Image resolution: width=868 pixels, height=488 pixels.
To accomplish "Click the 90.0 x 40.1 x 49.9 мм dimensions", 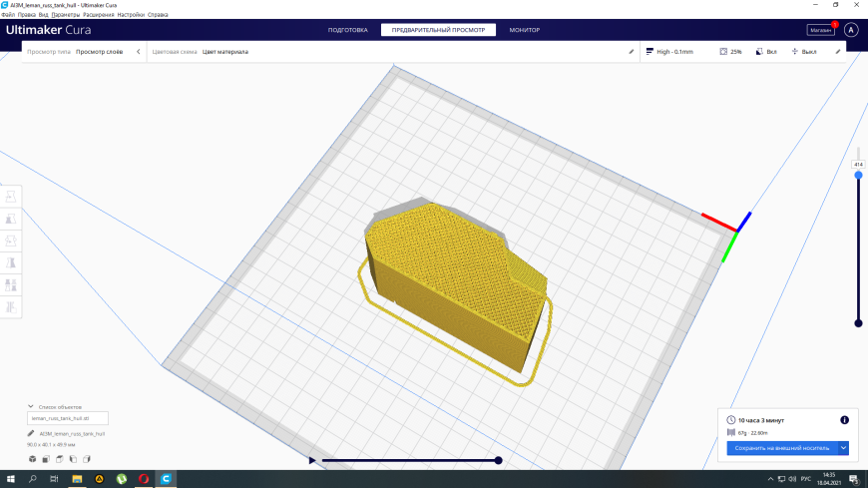I will (51, 445).
